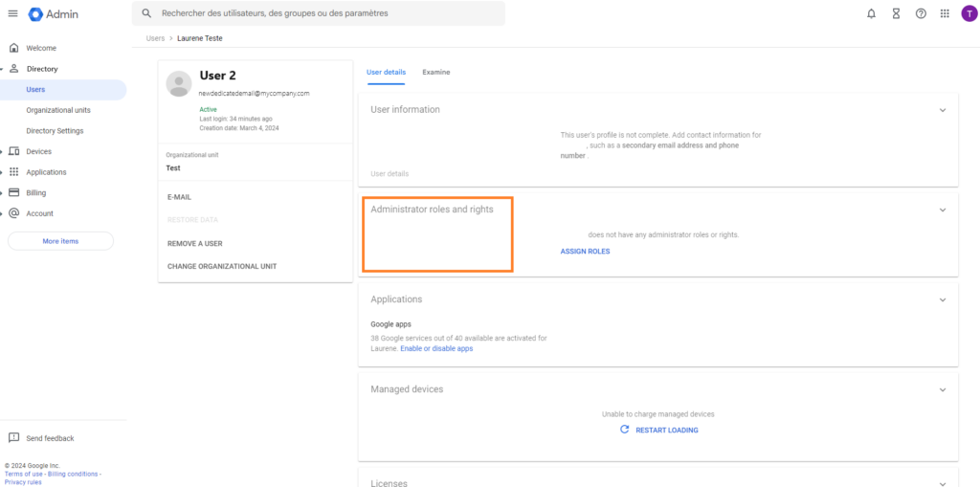Open Directory in the sidebar
Viewport: 980px width, 487px height.
tap(42, 69)
